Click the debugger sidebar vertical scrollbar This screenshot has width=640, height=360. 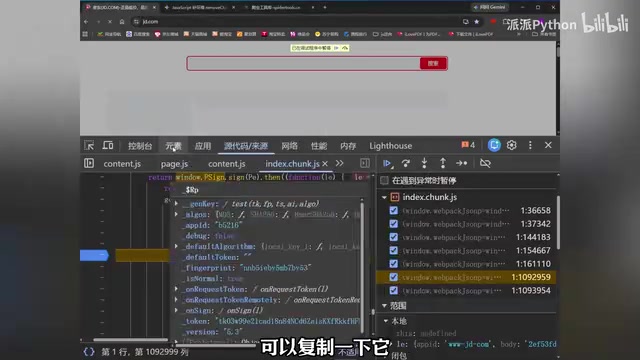pos(558,222)
